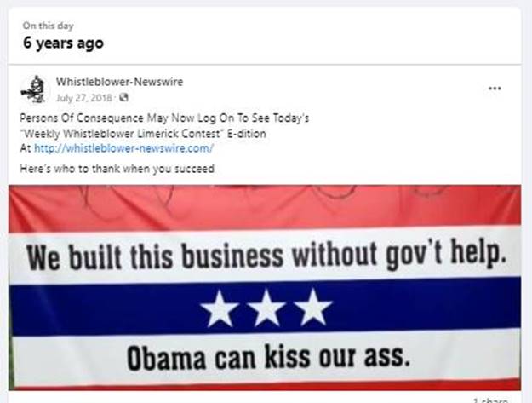The height and width of the screenshot is (403, 532).
Task: Click the Weekly Whistleblower Limerick Contest line
Action: pos(143,134)
